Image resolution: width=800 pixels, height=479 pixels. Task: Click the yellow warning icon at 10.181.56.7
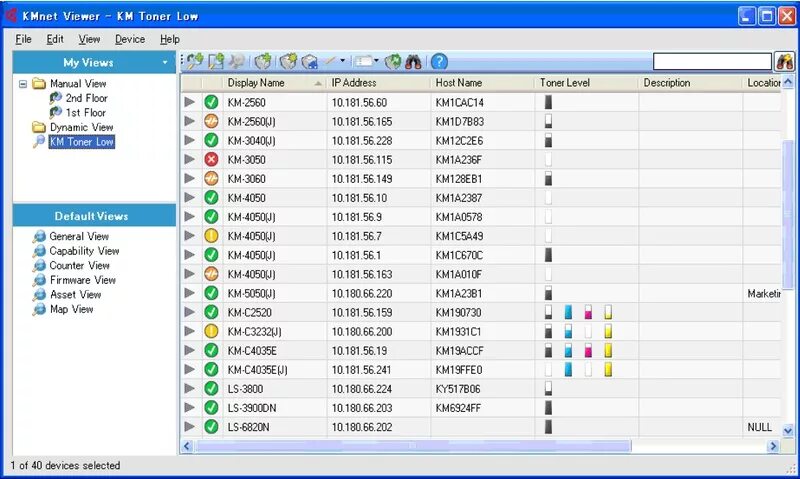[211, 236]
